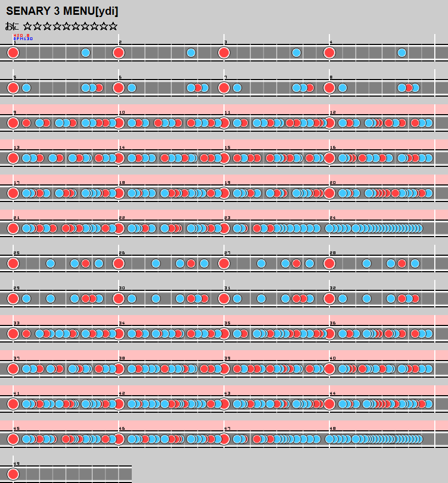
Task: Click the measure number 34 label
Action: click(x=122, y=323)
